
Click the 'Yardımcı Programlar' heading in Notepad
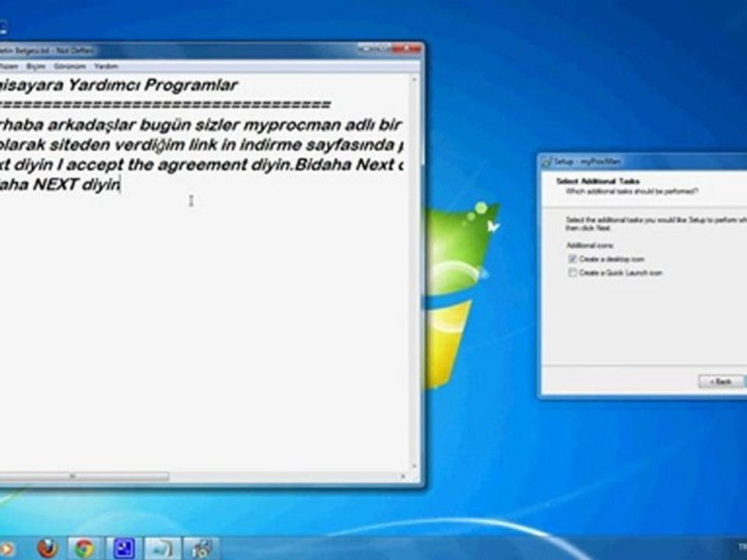pos(153,86)
